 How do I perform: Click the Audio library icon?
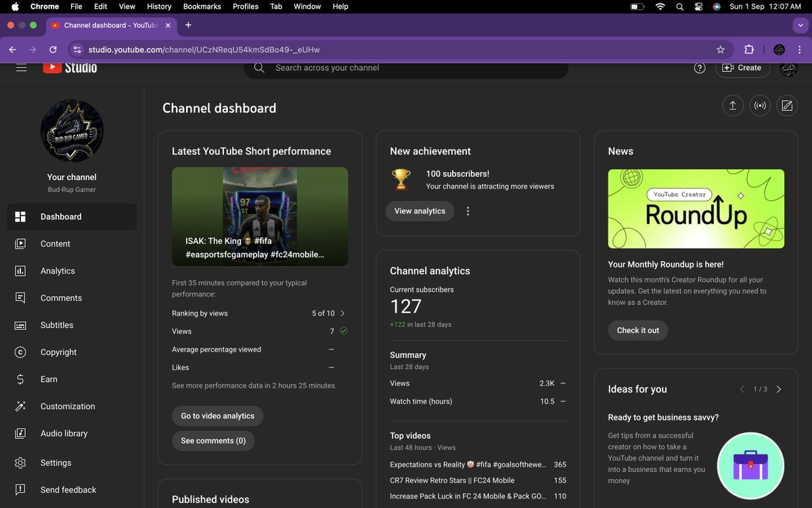(x=20, y=433)
